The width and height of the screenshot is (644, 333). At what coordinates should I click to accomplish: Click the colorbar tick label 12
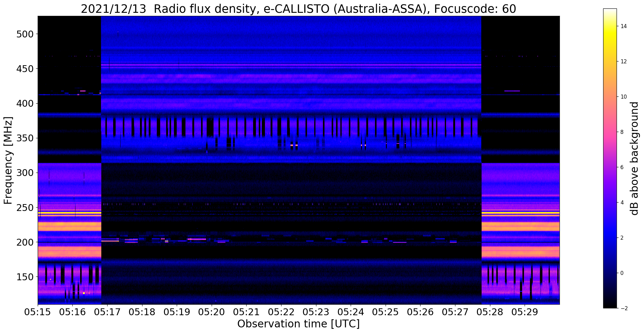[624, 61]
